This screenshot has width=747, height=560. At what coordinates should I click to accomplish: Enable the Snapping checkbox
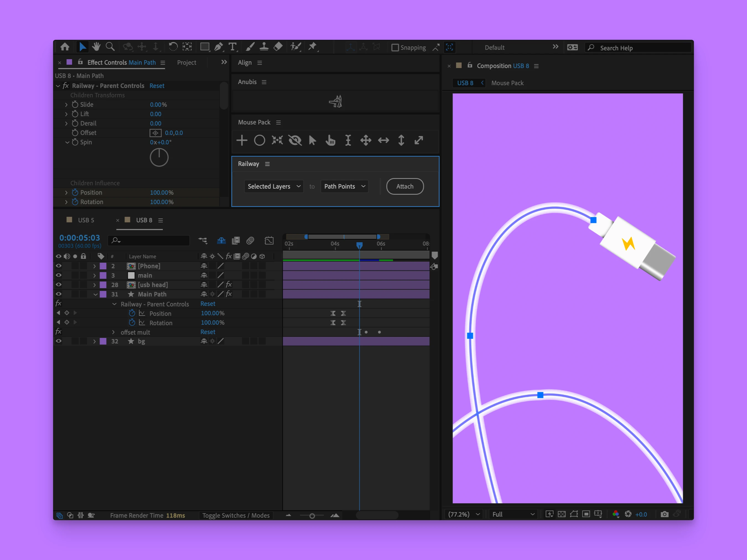(x=395, y=48)
